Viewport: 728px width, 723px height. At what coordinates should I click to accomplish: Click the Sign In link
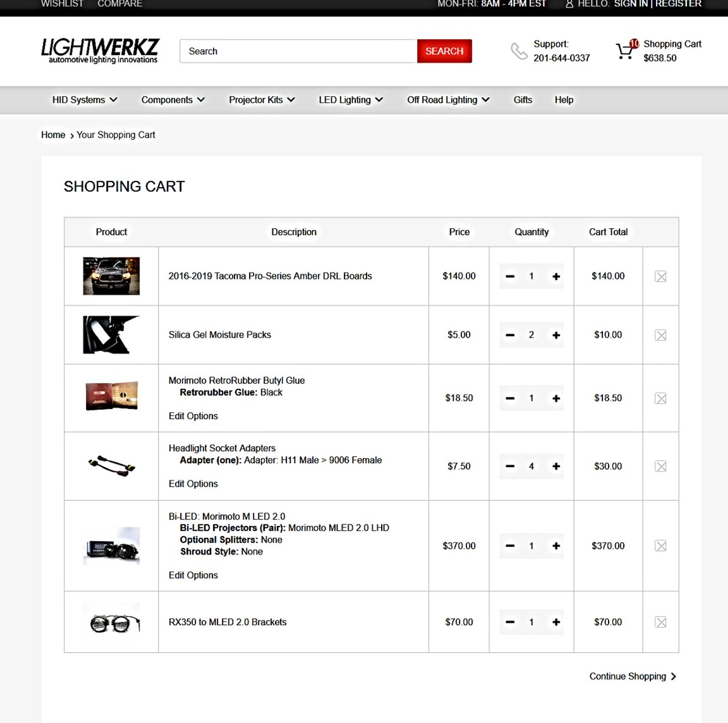pyautogui.click(x=631, y=4)
